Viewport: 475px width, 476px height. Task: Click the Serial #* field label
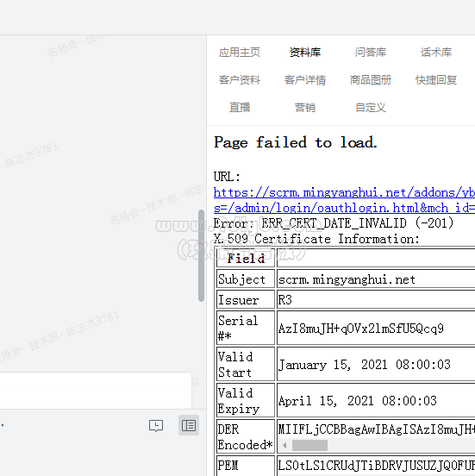pos(238,329)
